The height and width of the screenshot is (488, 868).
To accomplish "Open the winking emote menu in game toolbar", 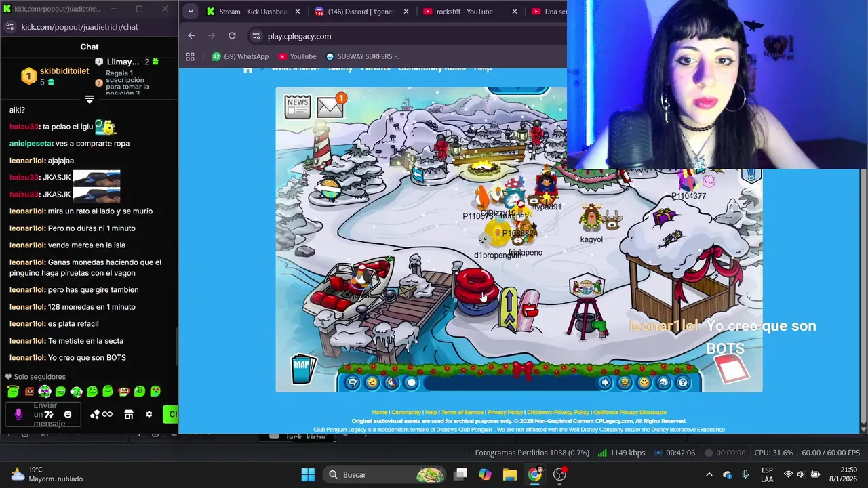I will (372, 382).
